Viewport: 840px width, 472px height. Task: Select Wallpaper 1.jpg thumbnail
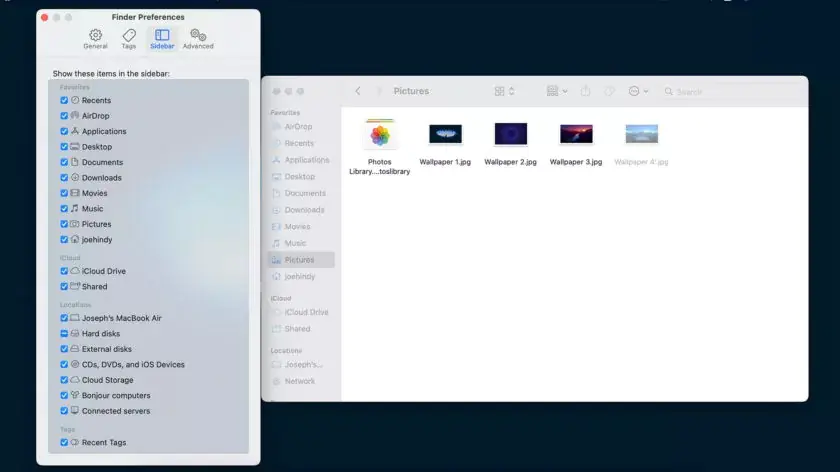point(445,134)
